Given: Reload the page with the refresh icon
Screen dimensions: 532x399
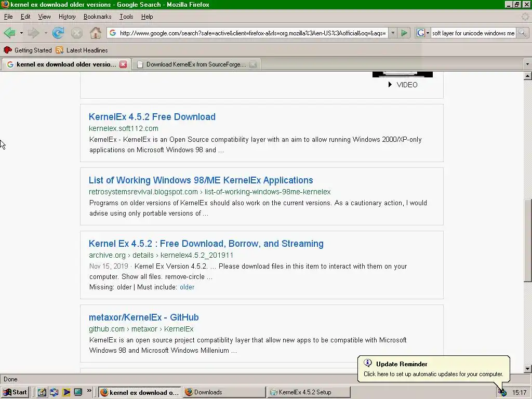Looking at the screenshot, I should coord(58,33).
